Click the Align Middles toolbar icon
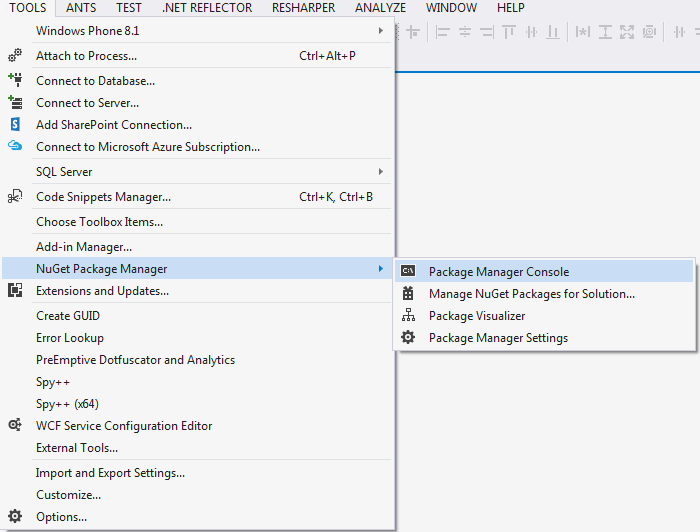The height and width of the screenshot is (532, 700). (x=531, y=32)
